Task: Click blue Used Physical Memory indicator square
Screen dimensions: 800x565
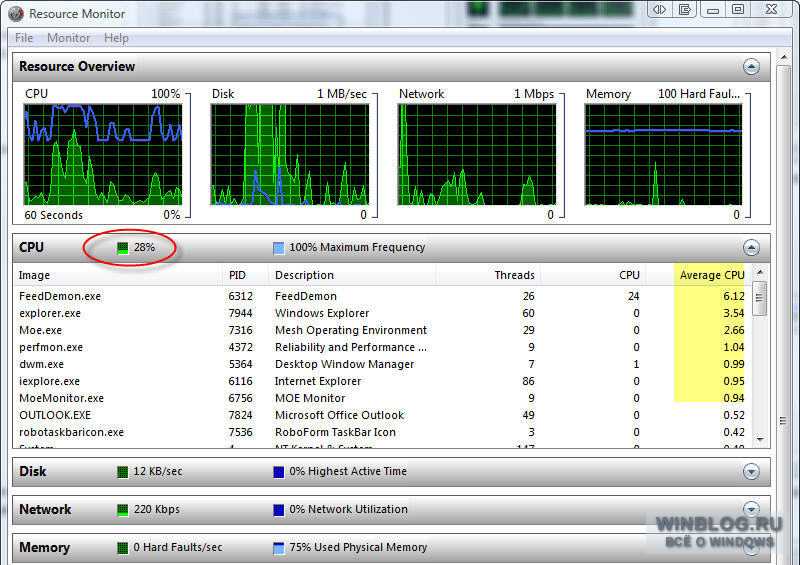Action: click(x=279, y=548)
